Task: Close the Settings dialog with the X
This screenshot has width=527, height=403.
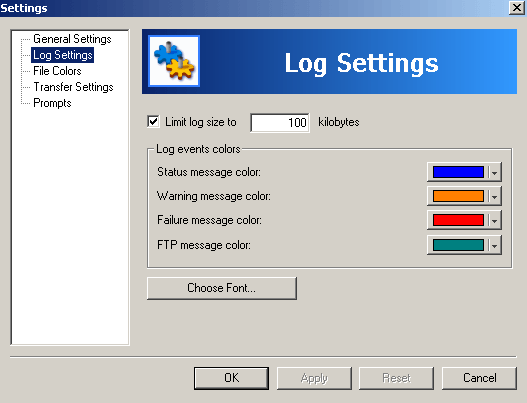Action: coord(517,7)
